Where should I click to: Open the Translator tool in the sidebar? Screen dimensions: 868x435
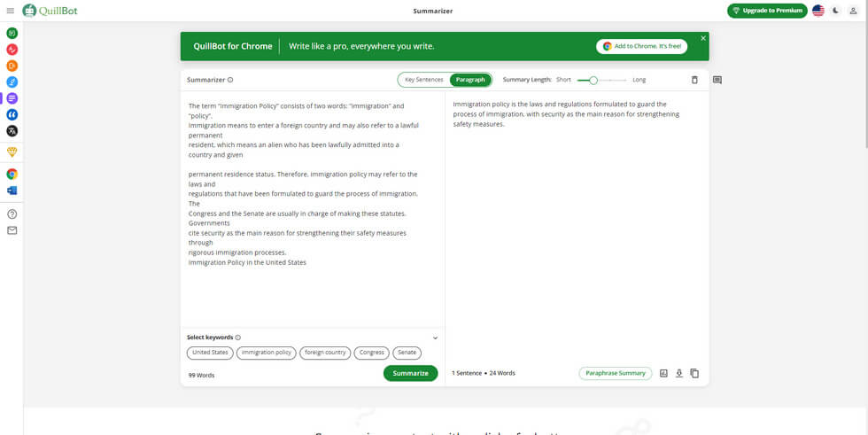click(x=12, y=131)
